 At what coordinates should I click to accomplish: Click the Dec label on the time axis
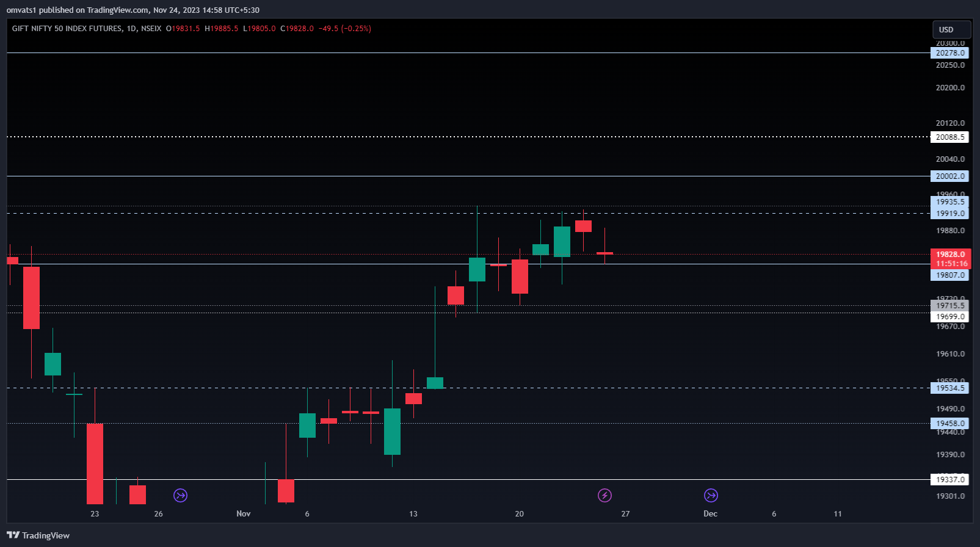(x=711, y=513)
